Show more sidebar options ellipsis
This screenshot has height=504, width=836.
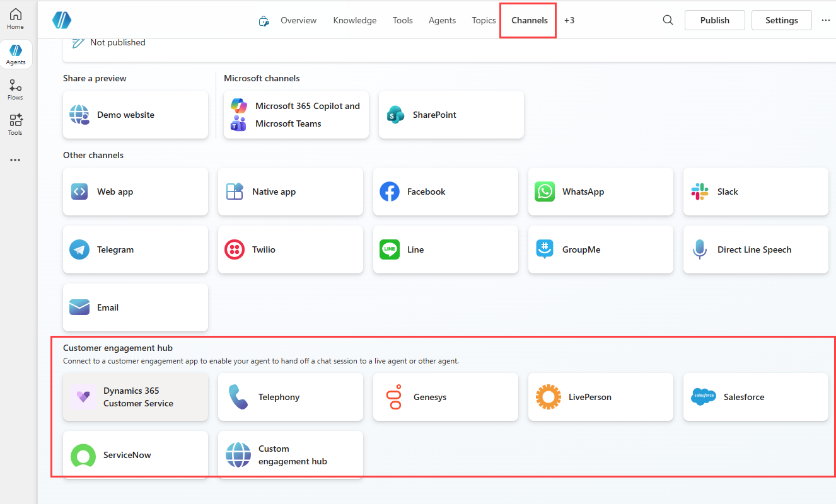click(x=15, y=160)
